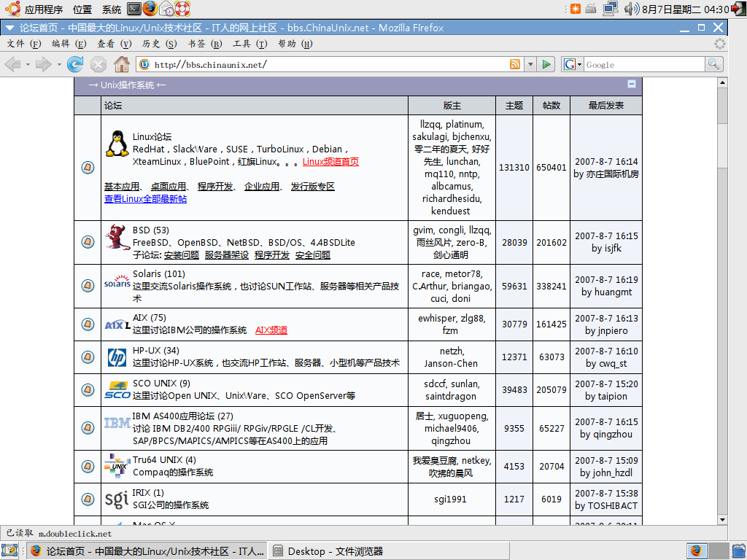The height and width of the screenshot is (560, 747).
Task: Click the AIX forum logo
Action: (x=117, y=325)
